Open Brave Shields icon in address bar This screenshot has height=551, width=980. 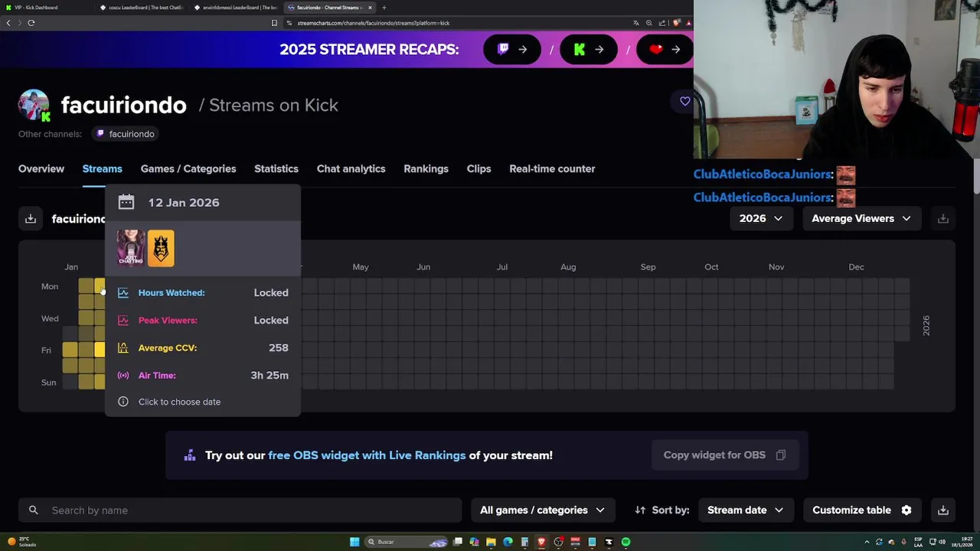pyautogui.click(x=676, y=23)
